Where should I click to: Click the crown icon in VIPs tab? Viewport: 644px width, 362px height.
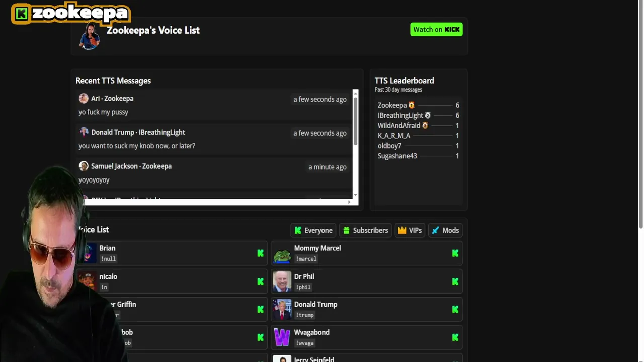pos(402,230)
